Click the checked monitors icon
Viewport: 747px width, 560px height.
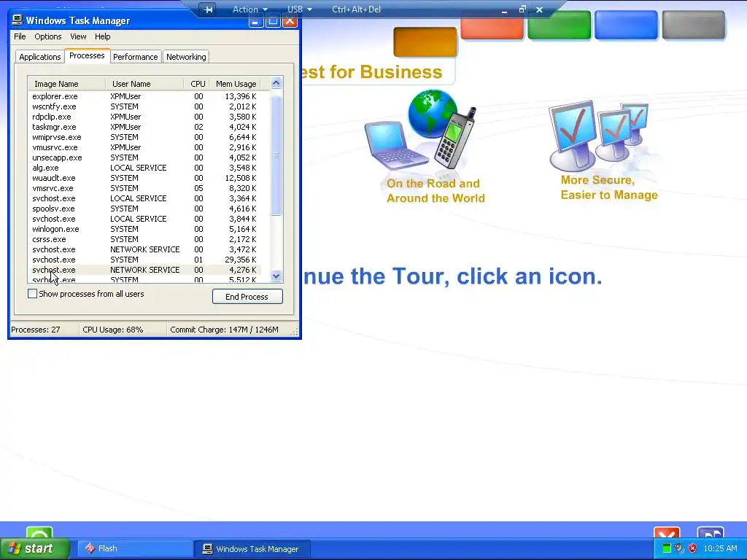[x=599, y=136]
